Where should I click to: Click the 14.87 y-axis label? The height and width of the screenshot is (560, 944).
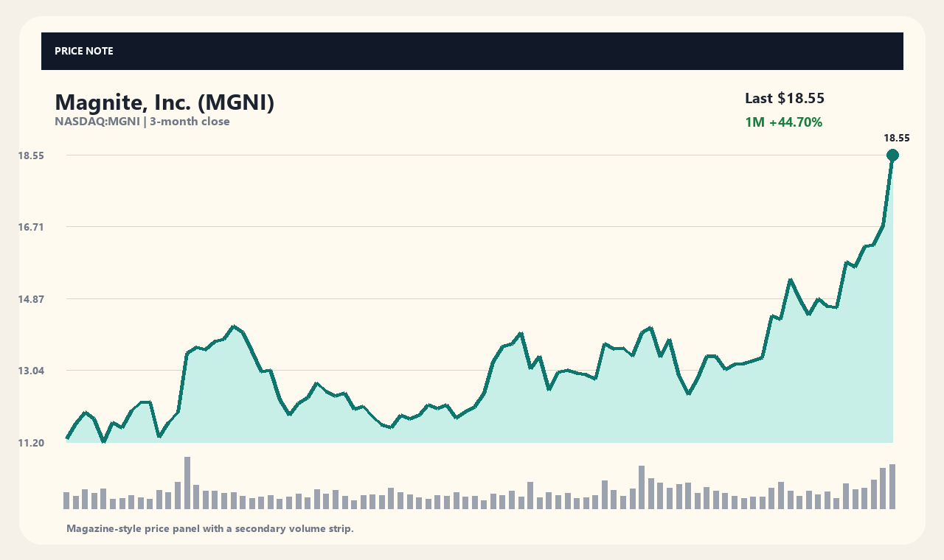tap(31, 299)
